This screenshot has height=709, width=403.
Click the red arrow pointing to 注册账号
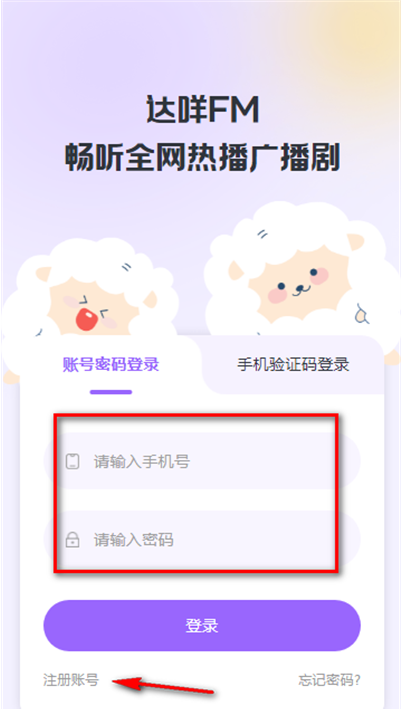coord(162,685)
